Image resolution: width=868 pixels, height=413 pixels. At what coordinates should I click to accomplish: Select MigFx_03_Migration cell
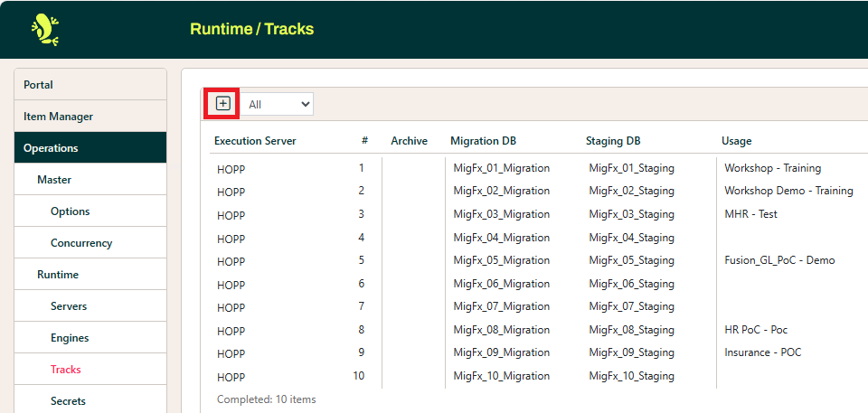[502, 213]
